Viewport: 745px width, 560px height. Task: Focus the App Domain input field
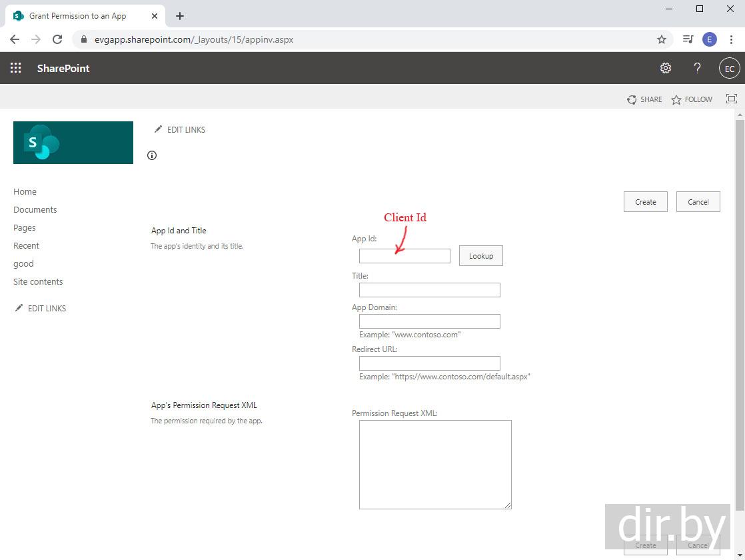[x=430, y=321]
